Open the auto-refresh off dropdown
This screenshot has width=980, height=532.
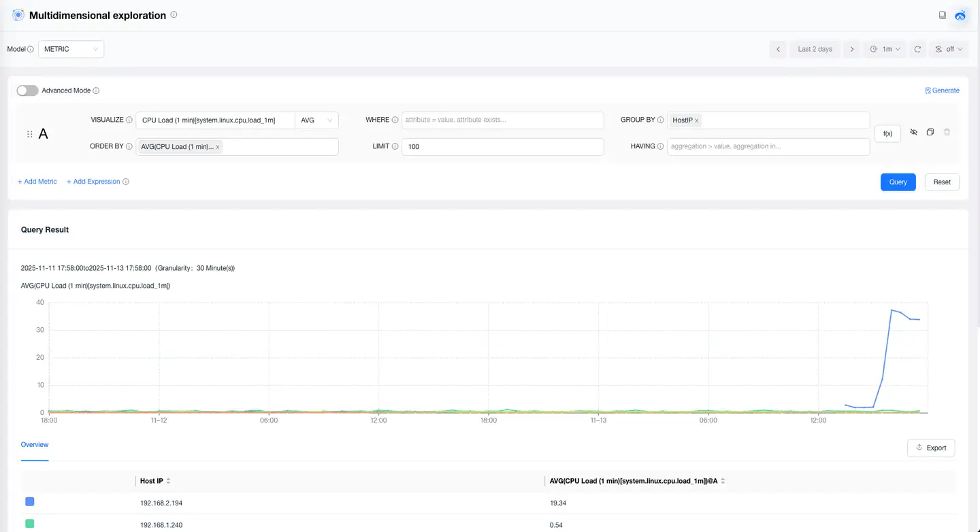[948, 49]
